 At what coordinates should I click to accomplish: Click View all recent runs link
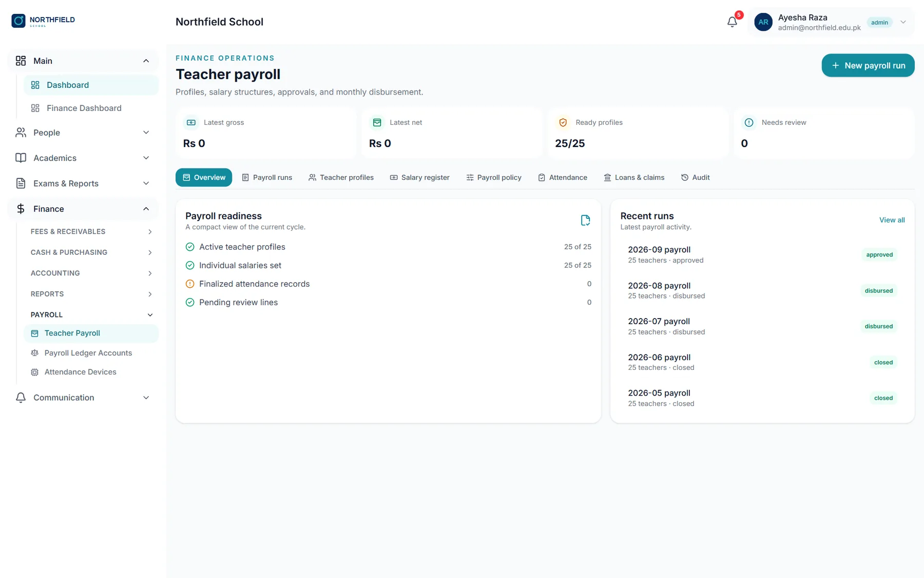click(x=892, y=220)
